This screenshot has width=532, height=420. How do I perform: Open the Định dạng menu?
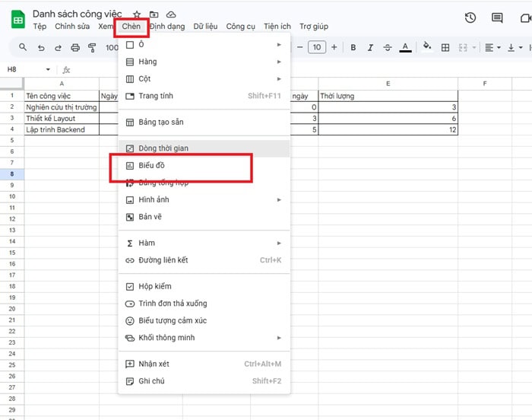click(167, 27)
